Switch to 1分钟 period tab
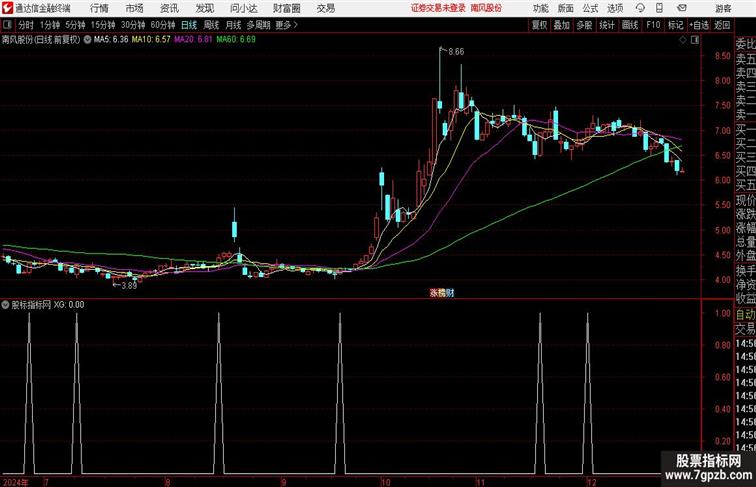This screenshot has height=487, width=756. click(x=50, y=25)
